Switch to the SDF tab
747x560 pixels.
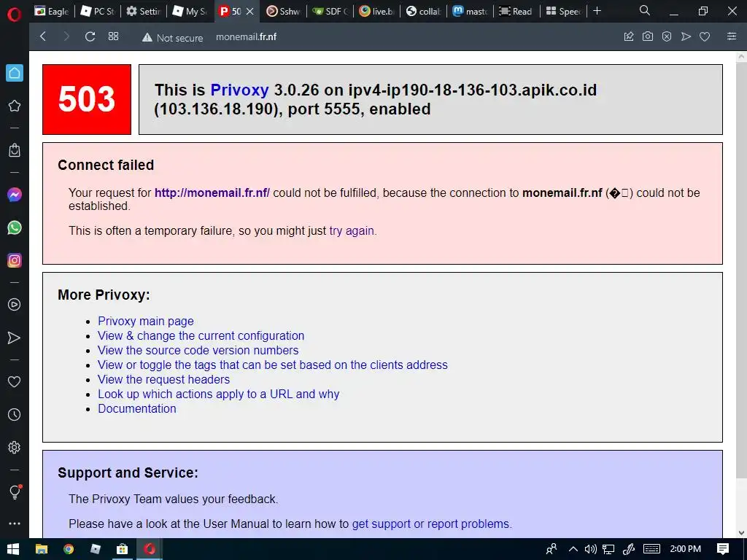tap(330, 11)
